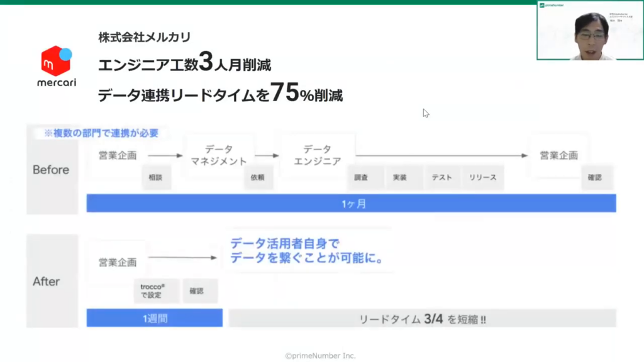Select the 相談 step box

click(x=157, y=178)
